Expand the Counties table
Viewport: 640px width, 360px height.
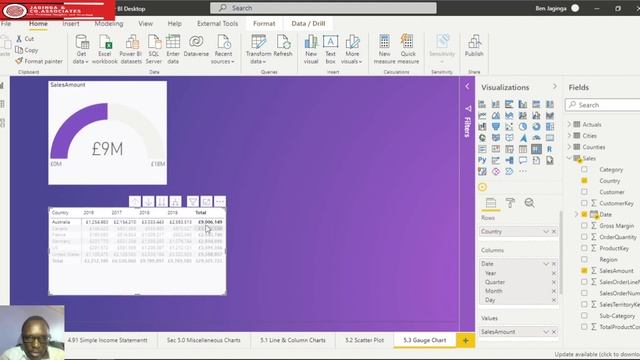click(569, 147)
